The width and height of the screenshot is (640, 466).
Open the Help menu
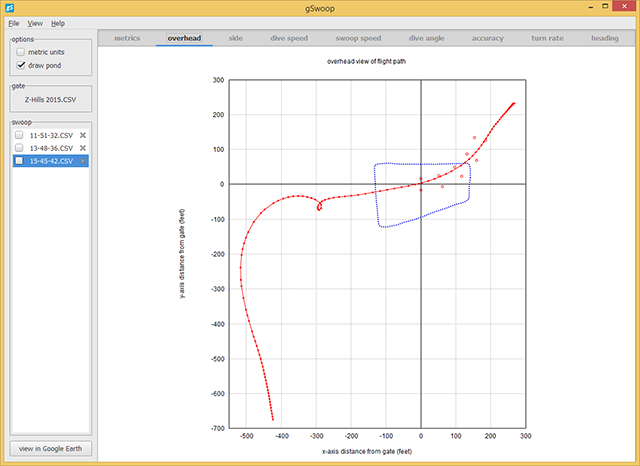point(58,22)
